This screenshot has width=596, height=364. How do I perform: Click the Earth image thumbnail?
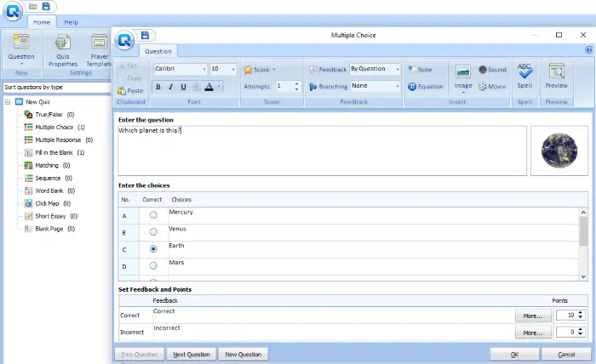click(x=559, y=151)
